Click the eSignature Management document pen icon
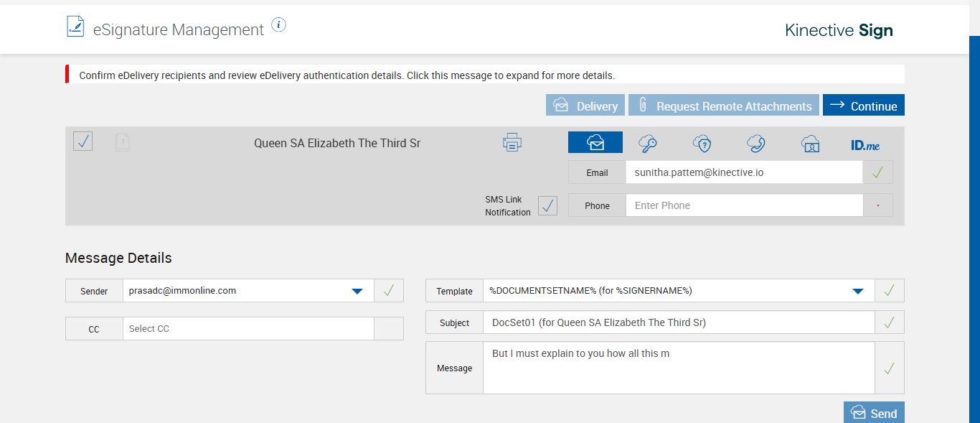 [x=75, y=27]
